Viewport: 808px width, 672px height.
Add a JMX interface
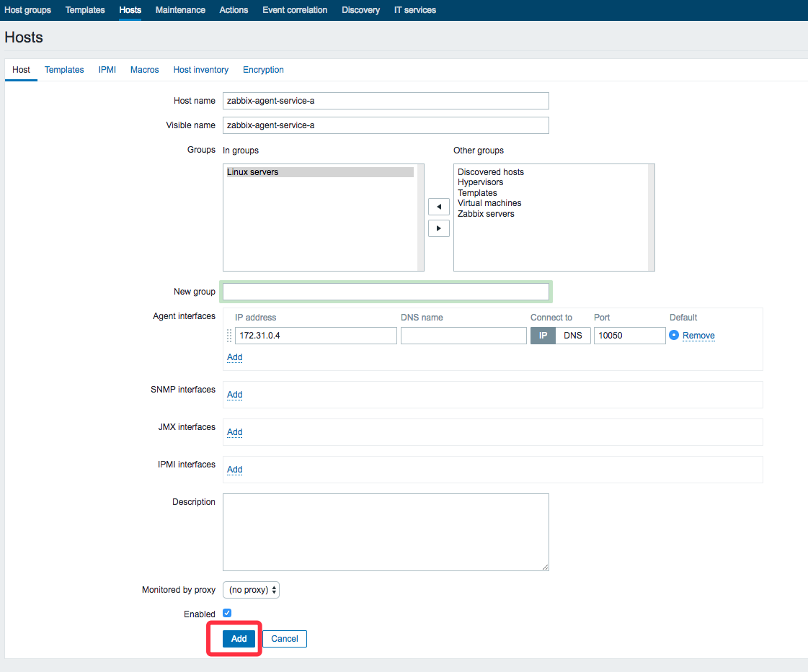click(x=234, y=432)
